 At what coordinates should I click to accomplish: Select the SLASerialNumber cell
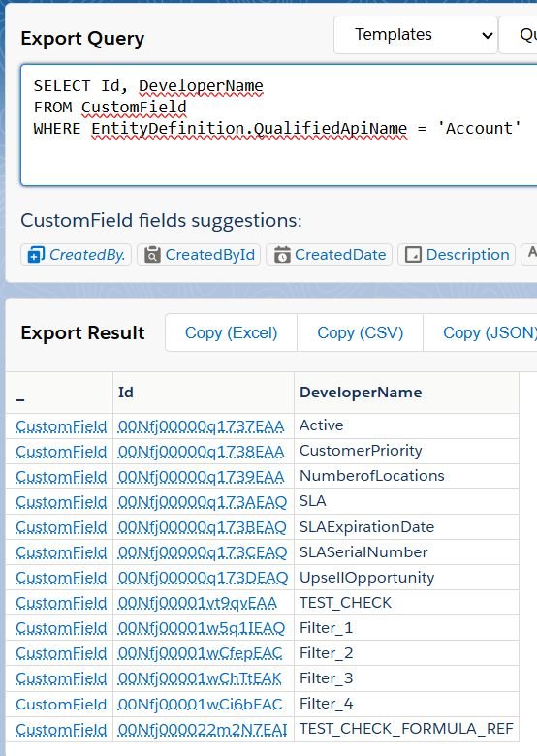[x=406, y=551]
